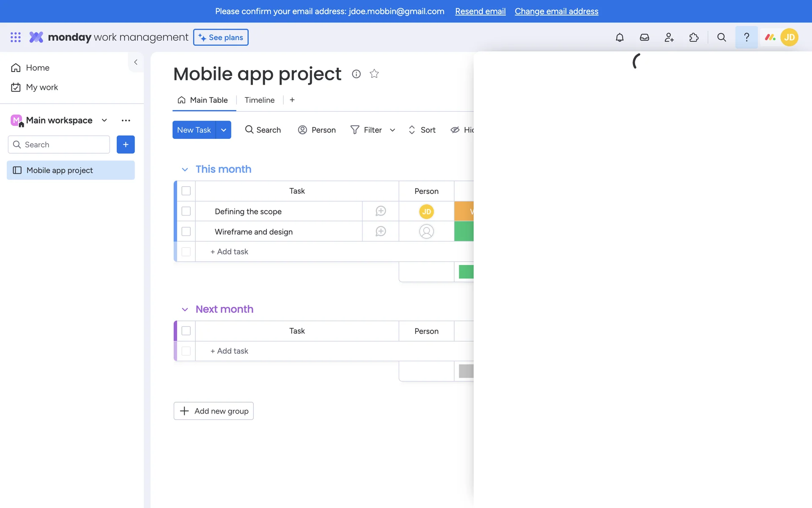The image size is (812, 508).
Task: Expand the Main workspace dropdown
Action: click(104, 120)
